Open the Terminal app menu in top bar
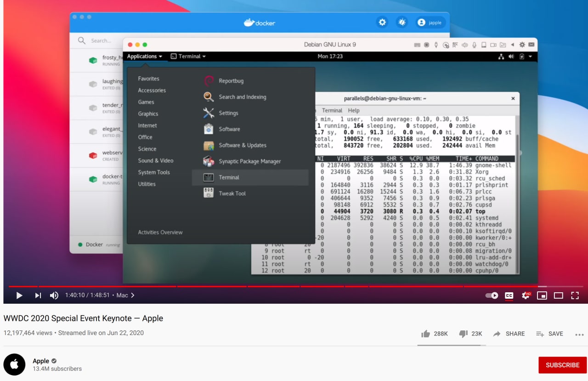The image size is (588, 381). coord(188,57)
